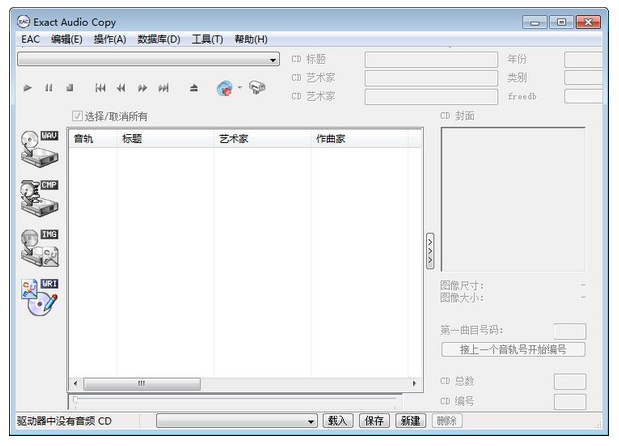
Task: Open the 工具(T) menu
Action: click(x=207, y=39)
